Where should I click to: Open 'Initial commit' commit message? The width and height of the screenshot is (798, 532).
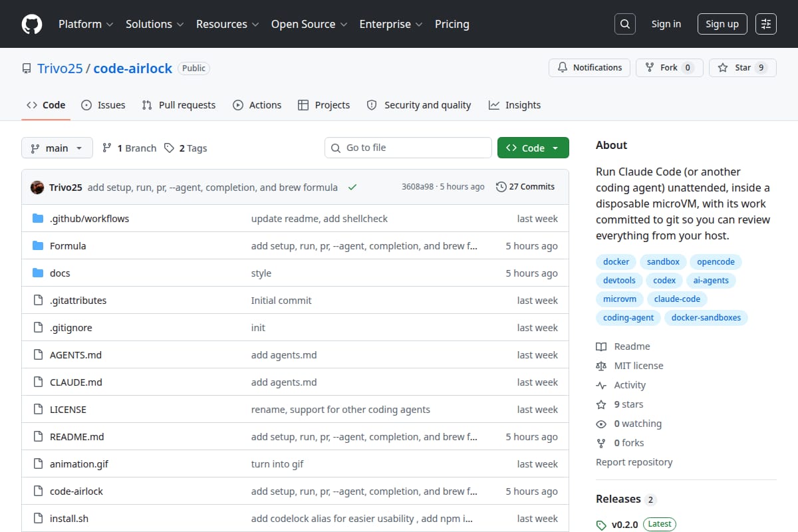(281, 301)
